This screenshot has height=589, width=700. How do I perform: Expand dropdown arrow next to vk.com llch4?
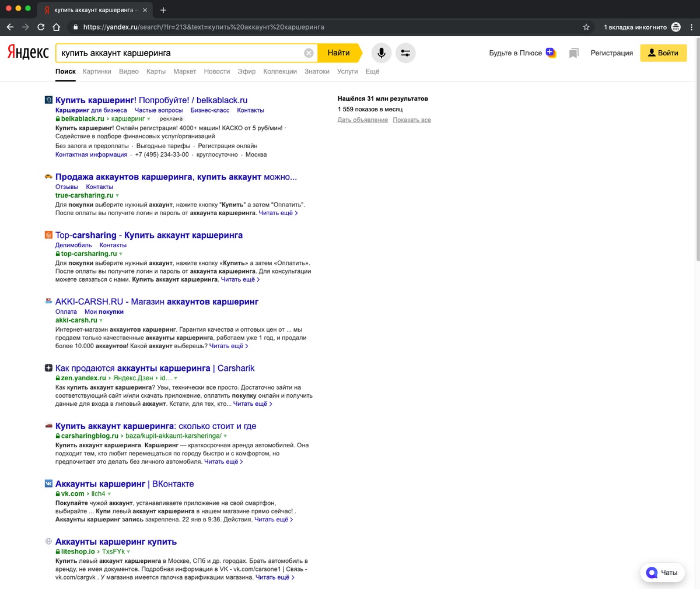coord(109,494)
